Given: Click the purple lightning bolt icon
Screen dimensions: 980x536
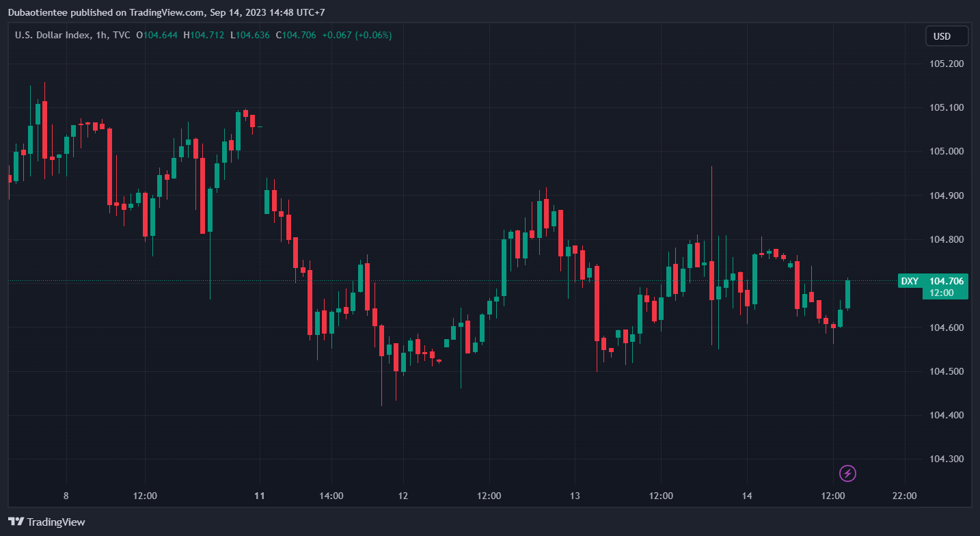Looking at the screenshot, I should tap(847, 473).
